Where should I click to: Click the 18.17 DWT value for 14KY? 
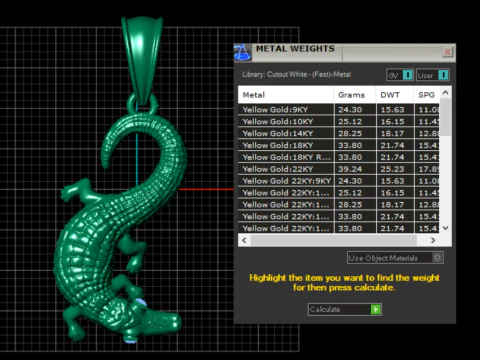pyautogui.click(x=392, y=133)
